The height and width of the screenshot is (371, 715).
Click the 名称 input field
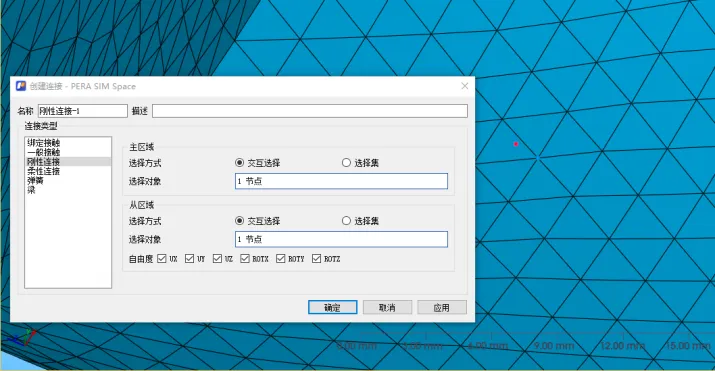click(x=83, y=111)
